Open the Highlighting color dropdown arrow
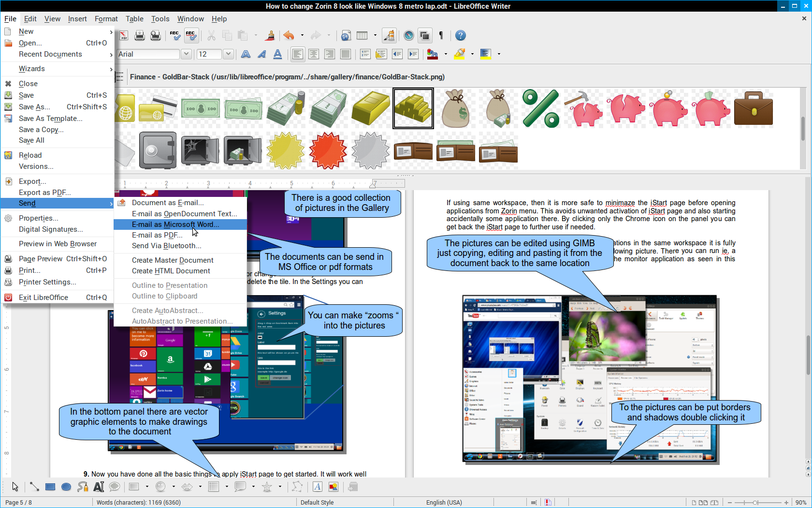This screenshot has height=508, width=812. (x=472, y=54)
